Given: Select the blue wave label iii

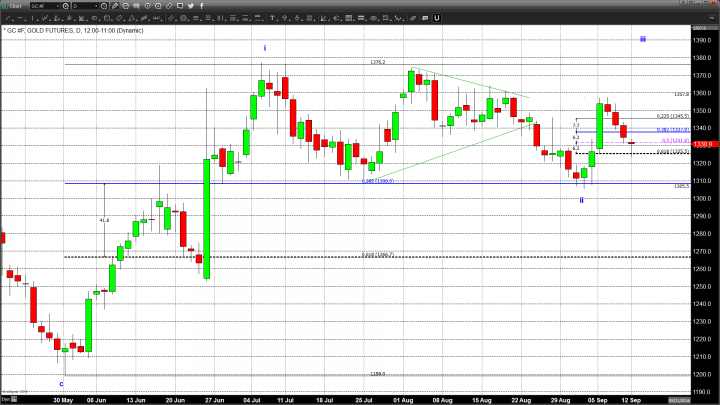Looking at the screenshot, I should pyautogui.click(x=643, y=39).
